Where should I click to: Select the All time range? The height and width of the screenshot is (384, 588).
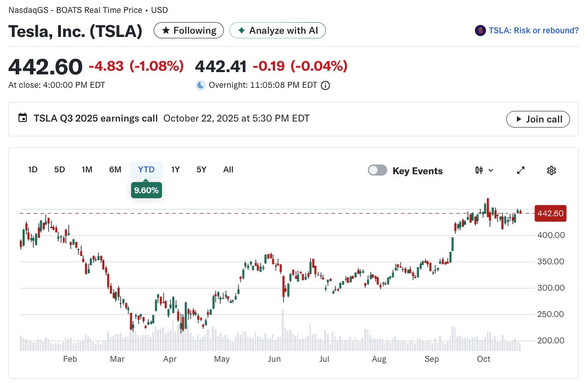click(x=228, y=170)
